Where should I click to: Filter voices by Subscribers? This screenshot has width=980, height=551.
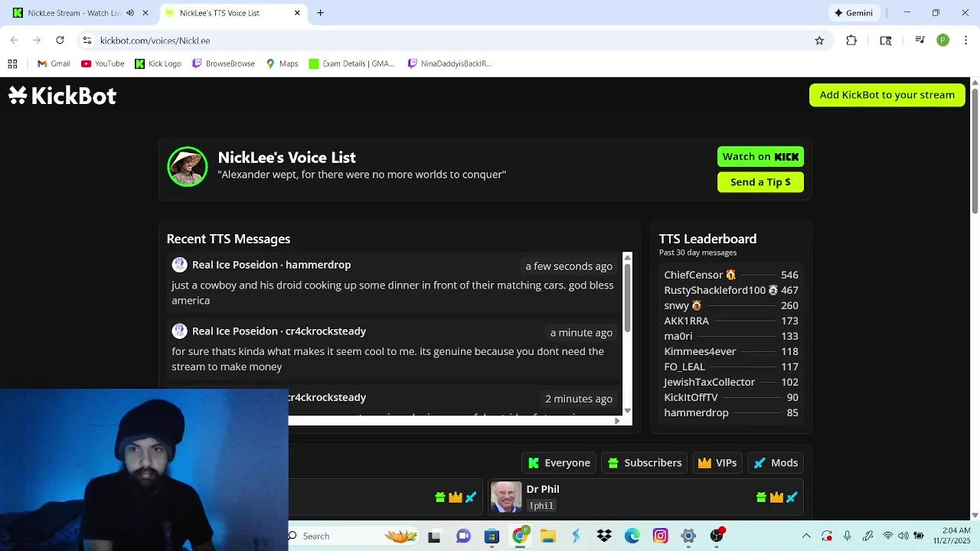point(645,463)
